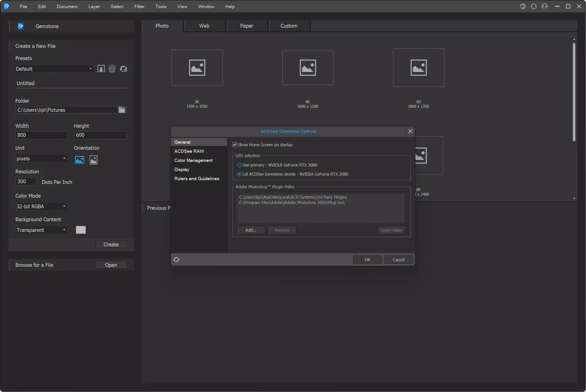Select portrait orientation icon
This screenshot has width=586, height=392.
click(93, 160)
